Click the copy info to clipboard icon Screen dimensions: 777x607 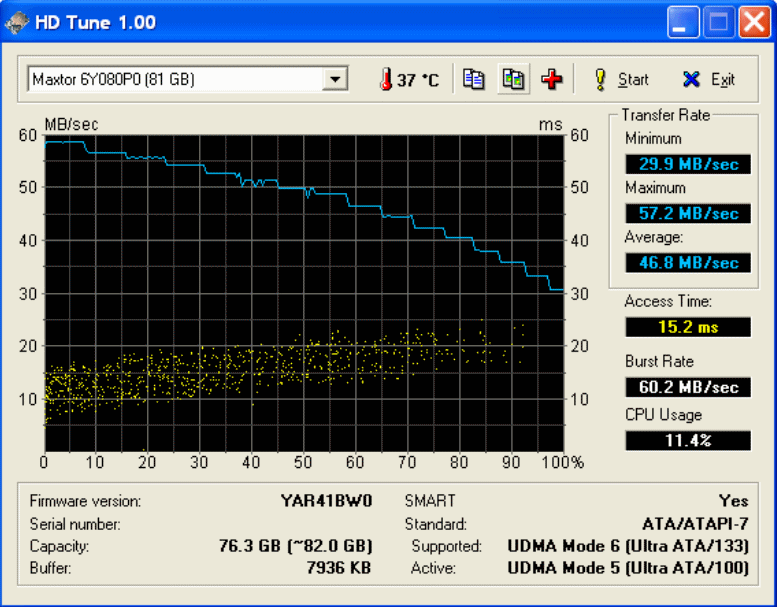(473, 79)
